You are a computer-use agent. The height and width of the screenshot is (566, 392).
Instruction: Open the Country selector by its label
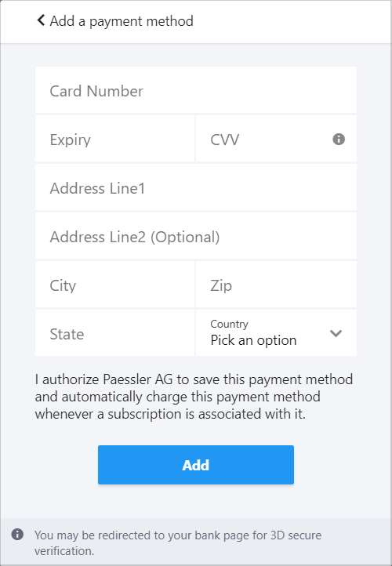point(229,324)
